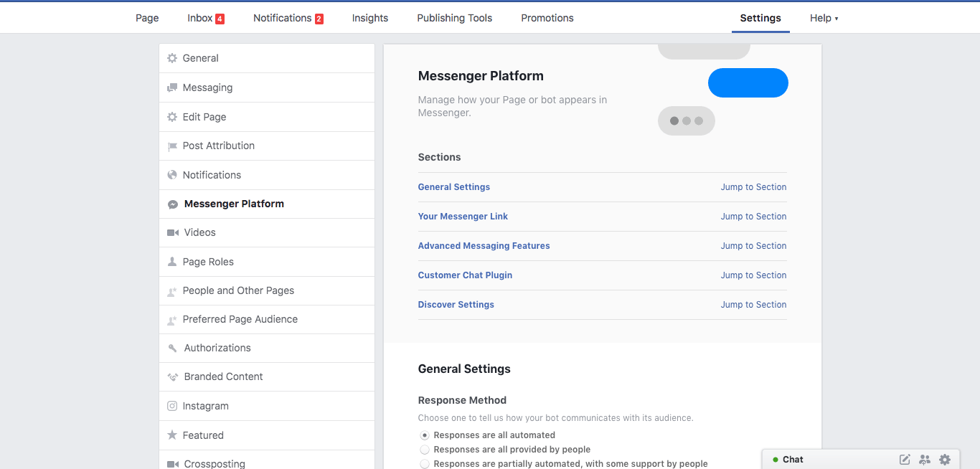
Task: Open Messaging in settings sidebar
Action: click(267, 87)
